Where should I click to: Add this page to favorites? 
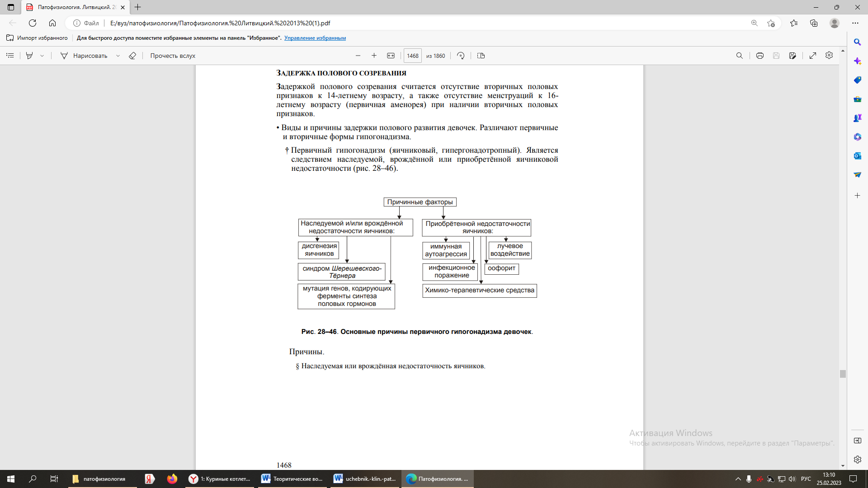click(771, 23)
